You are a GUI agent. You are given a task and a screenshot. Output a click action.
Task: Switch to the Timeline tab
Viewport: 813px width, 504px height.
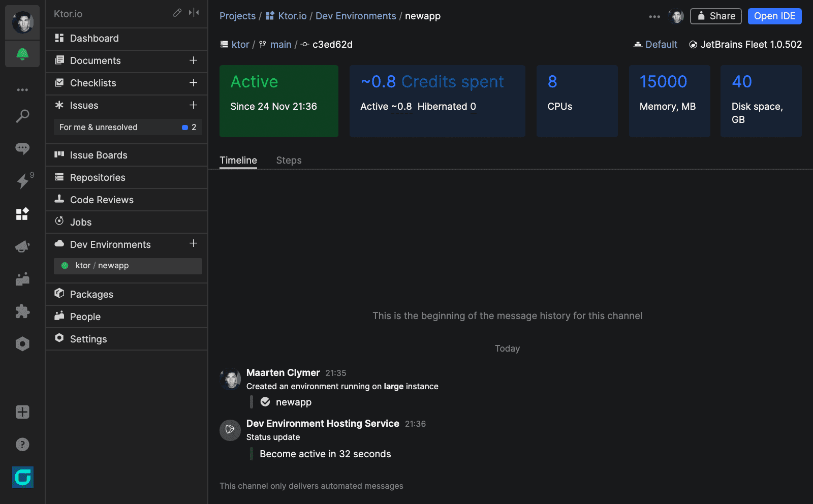[238, 161]
